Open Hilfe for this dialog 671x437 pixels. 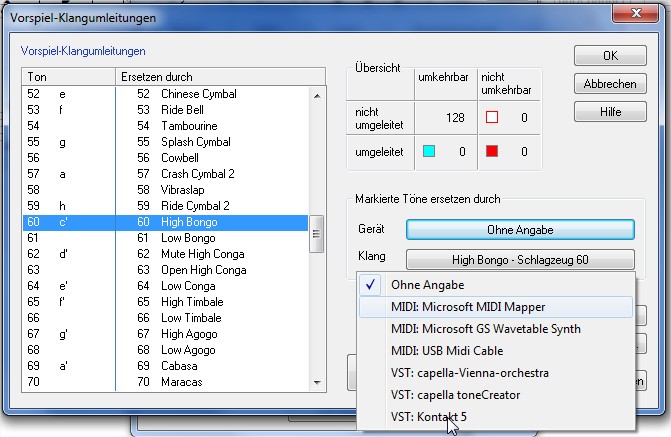click(x=609, y=112)
